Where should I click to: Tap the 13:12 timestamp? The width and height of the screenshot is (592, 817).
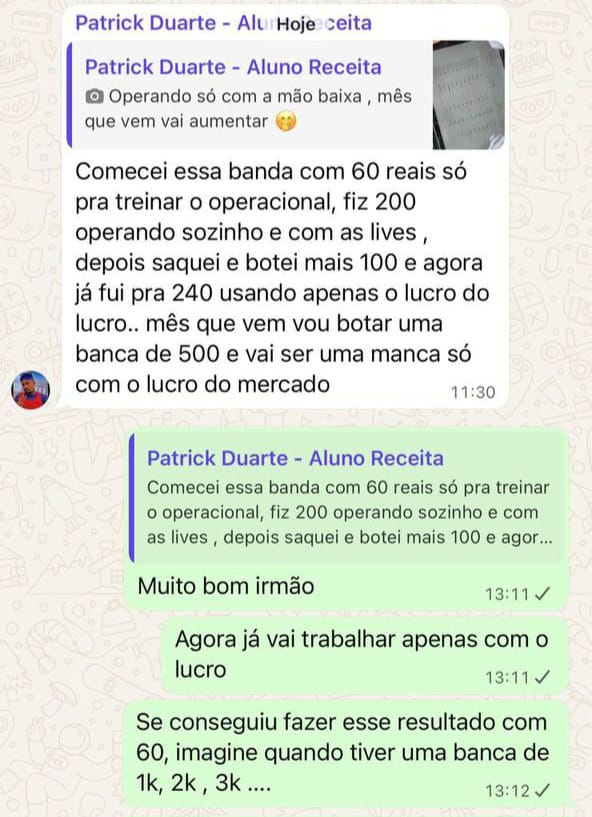point(508,791)
